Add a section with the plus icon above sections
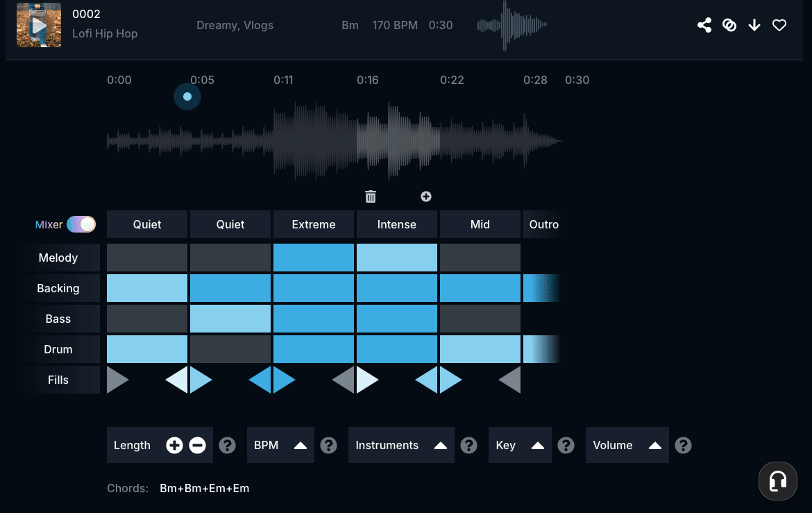This screenshot has height=513, width=812. point(425,196)
